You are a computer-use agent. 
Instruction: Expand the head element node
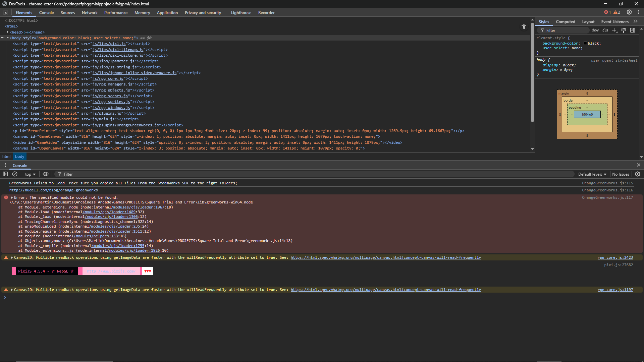coord(7,32)
